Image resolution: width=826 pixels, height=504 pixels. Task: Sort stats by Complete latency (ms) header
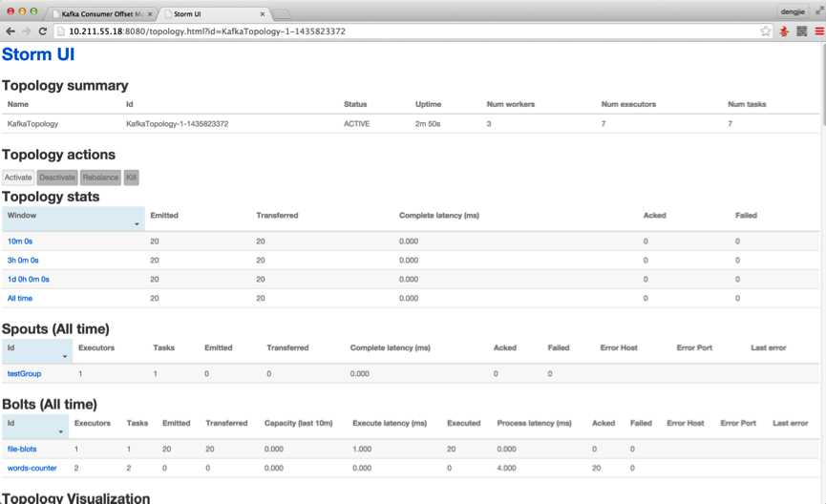(439, 216)
